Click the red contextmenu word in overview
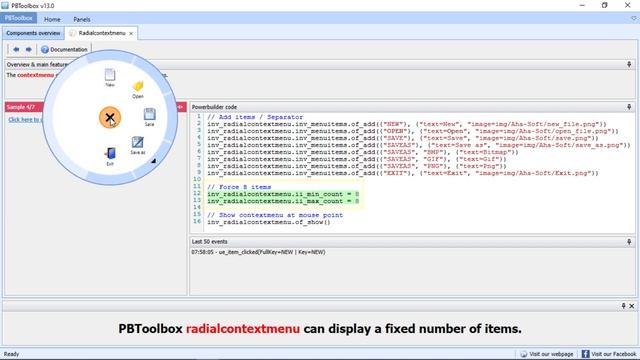 coord(36,75)
